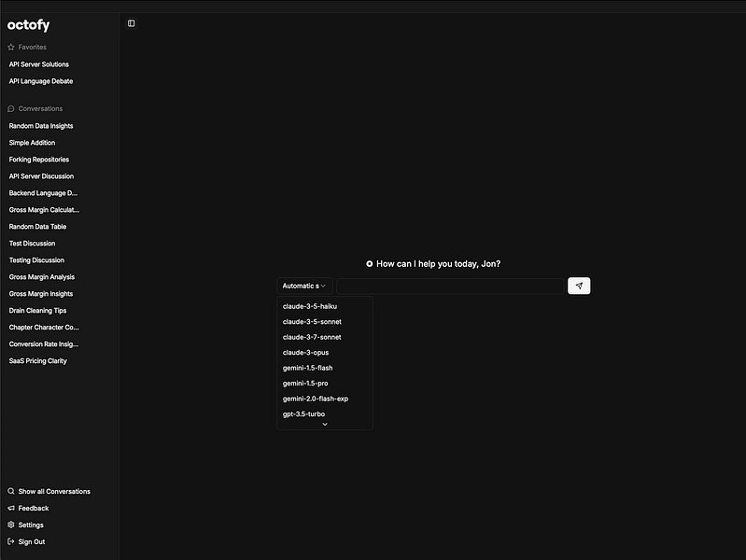This screenshot has height=560, width=746.
Task: Click the Sign Out arrow icon
Action: 11,541
